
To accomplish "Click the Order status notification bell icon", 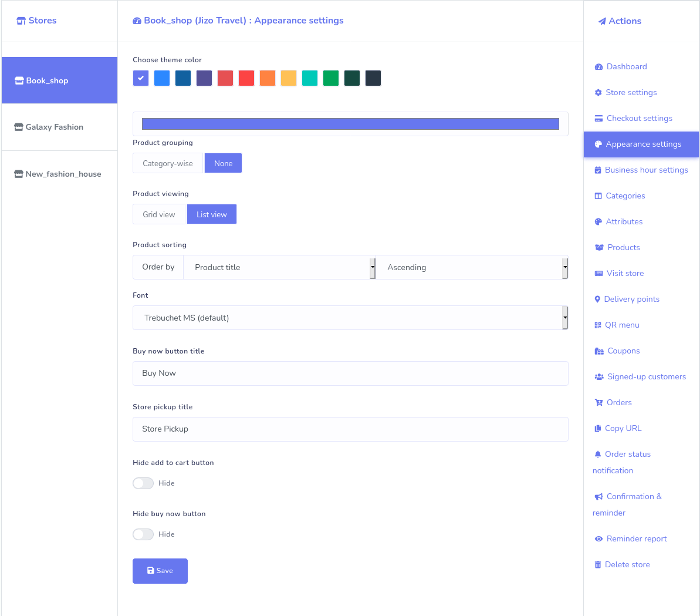I will point(598,455).
